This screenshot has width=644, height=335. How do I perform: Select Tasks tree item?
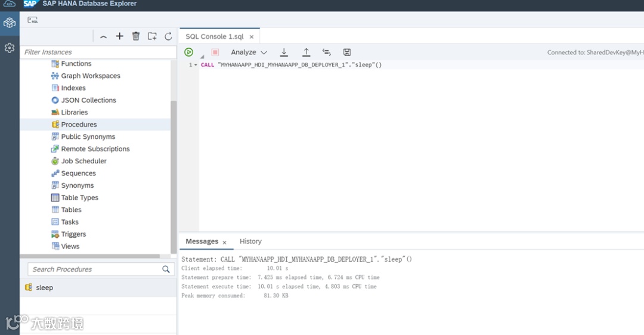point(70,222)
